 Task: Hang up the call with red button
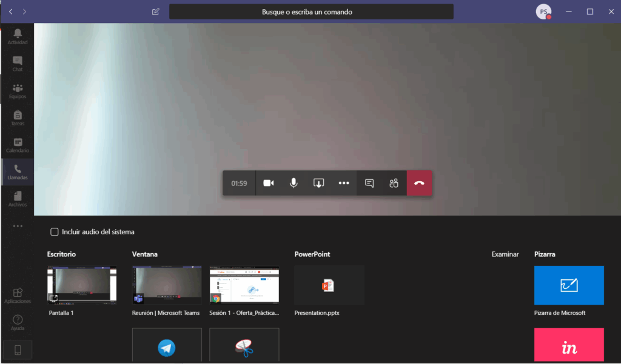pos(419,183)
